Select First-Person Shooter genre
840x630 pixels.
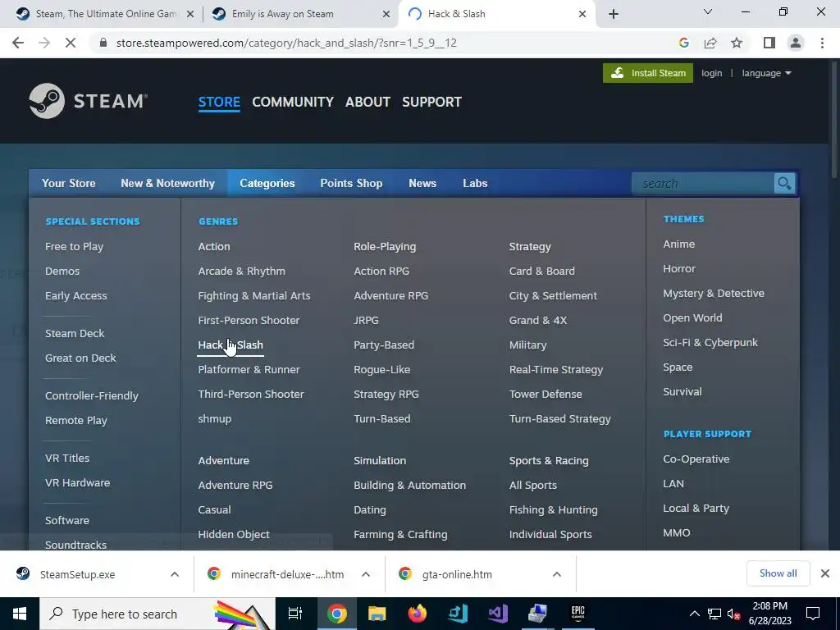tap(249, 321)
